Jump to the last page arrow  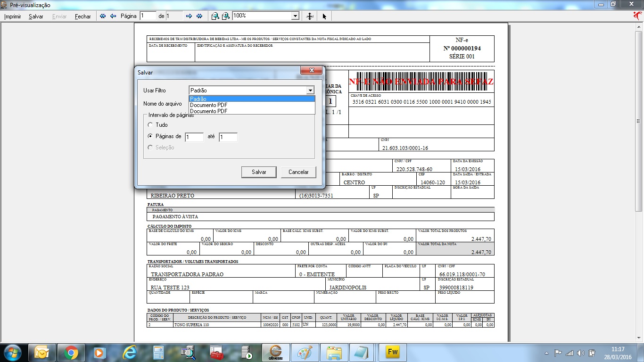click(199, 16)
